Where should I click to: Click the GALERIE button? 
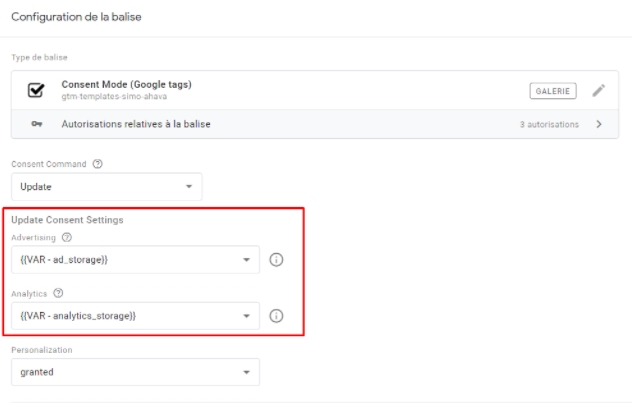pos(553,91)
